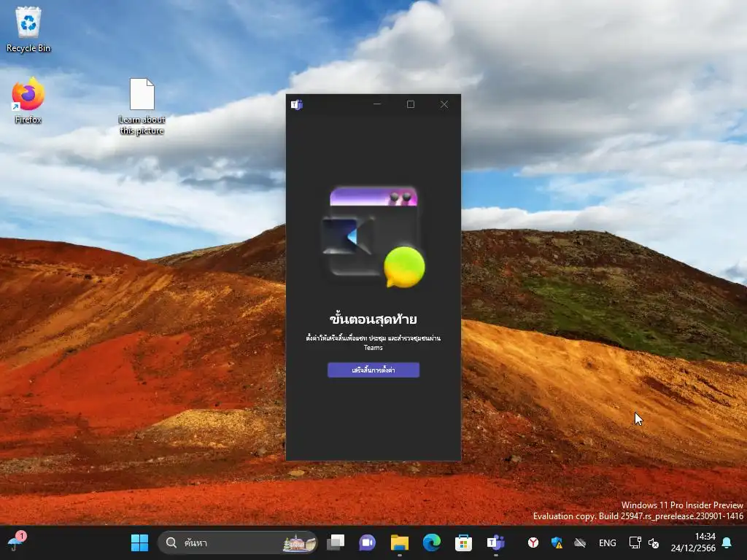Open the Windows Start menu
This screenshot has height=560, width=747.
(x=139, y=542)
